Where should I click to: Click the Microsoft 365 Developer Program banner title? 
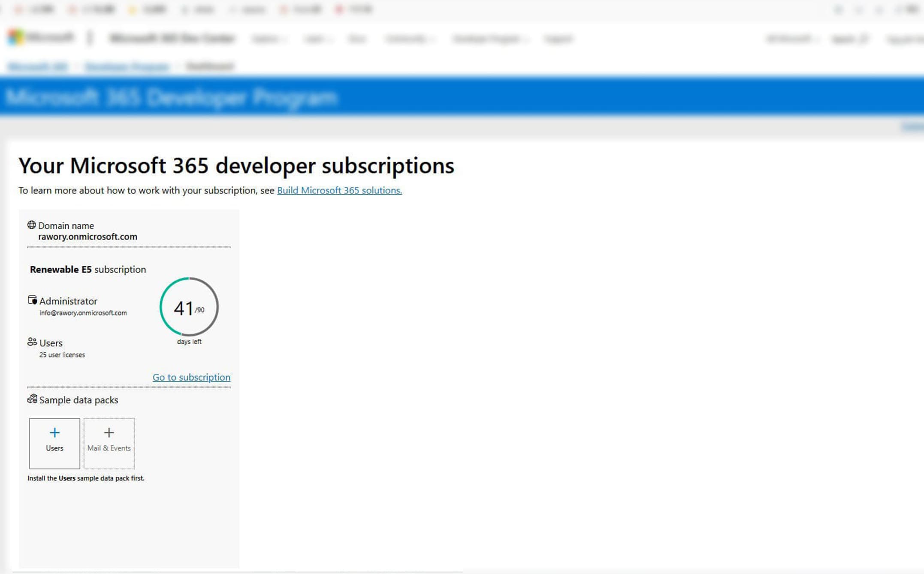[172, 97]
